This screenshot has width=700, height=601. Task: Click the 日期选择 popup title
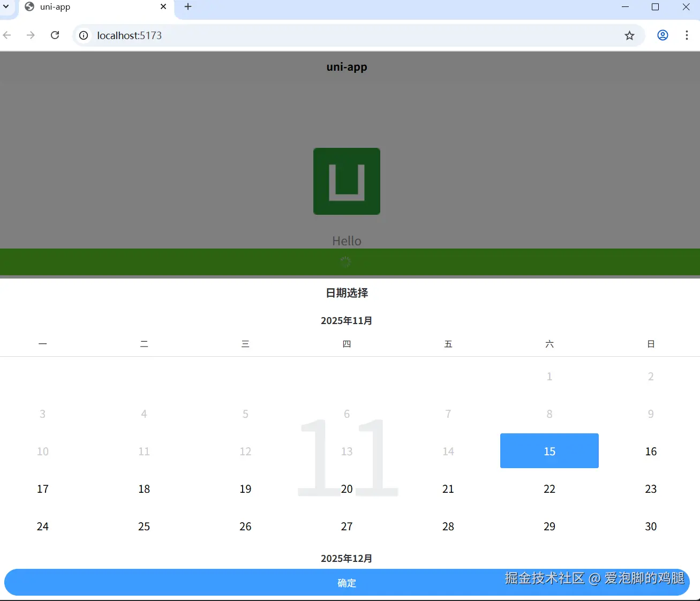point(347,293)
